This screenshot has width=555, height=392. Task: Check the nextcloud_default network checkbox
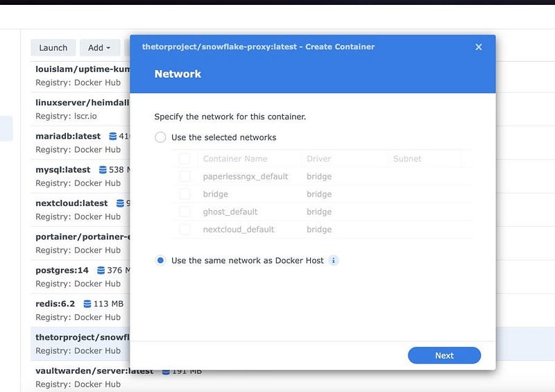click(185, 230)
